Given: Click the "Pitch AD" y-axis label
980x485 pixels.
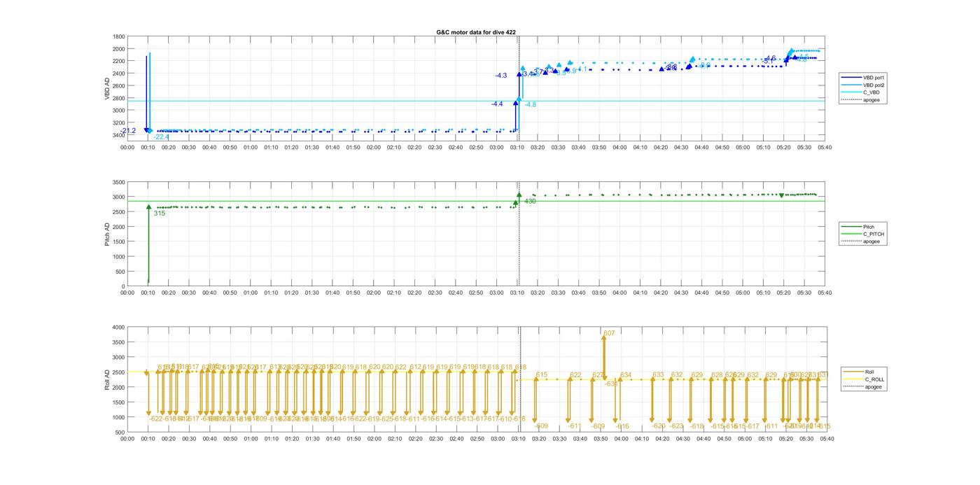Looking at the screenshot, I should [108, 234].
